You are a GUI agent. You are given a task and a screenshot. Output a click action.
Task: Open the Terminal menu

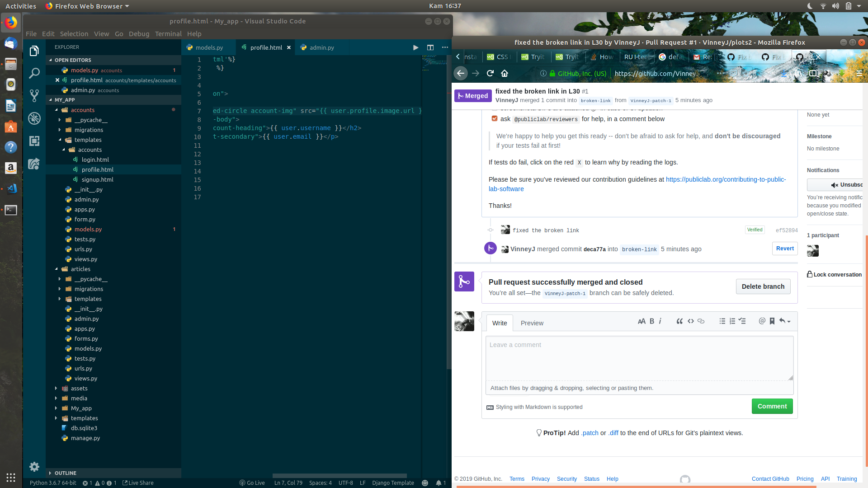click(x=168, y=34)
